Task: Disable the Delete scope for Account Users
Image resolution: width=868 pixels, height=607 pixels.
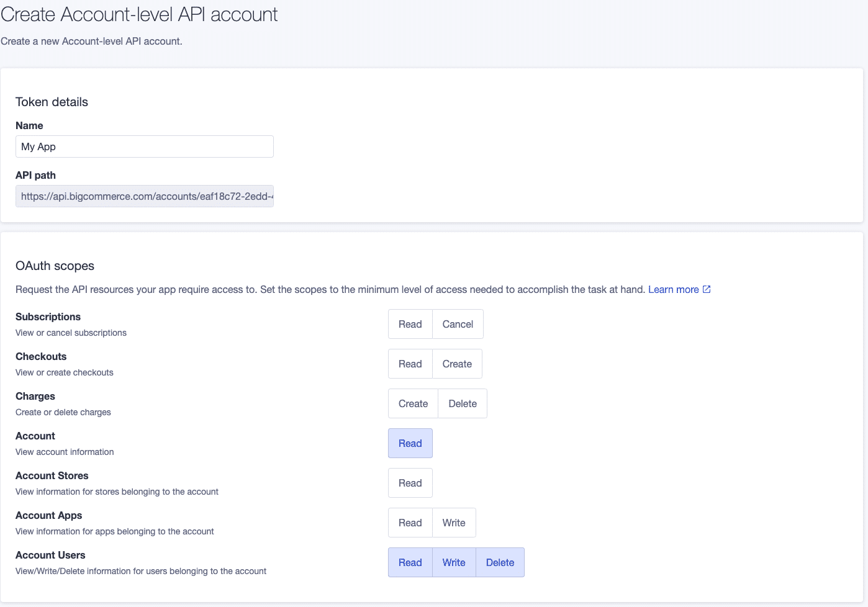Action: coord(500,562)
